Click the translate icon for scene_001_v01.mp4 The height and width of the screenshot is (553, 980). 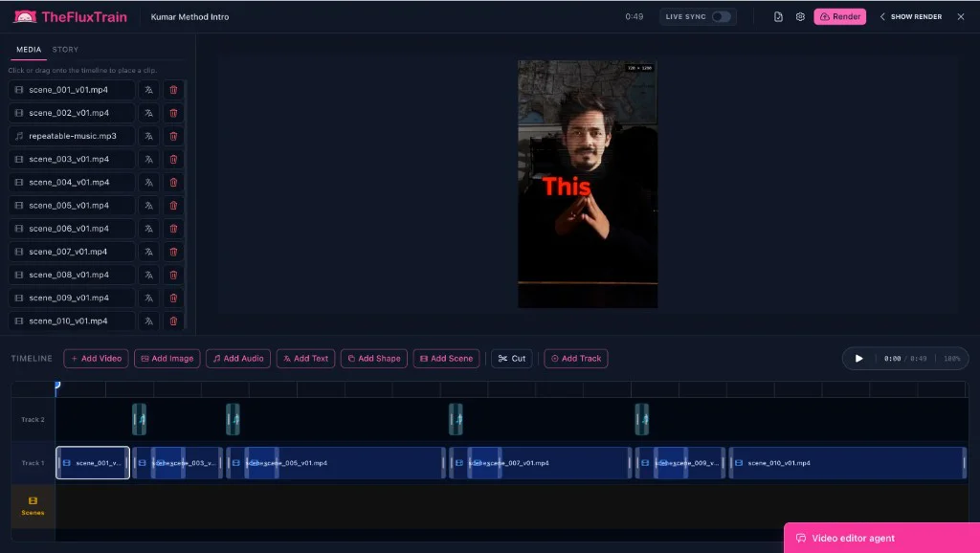pyautogui.click(x=148, y=90)
